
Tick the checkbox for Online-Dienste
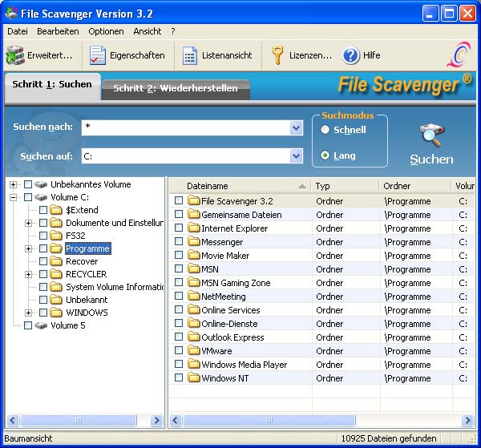click(179, 323)
